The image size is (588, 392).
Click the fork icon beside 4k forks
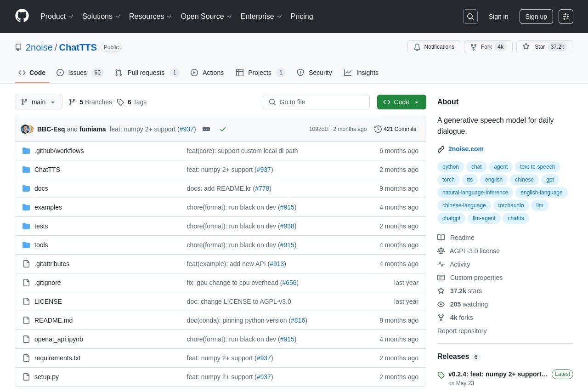[x=441, y=318]
